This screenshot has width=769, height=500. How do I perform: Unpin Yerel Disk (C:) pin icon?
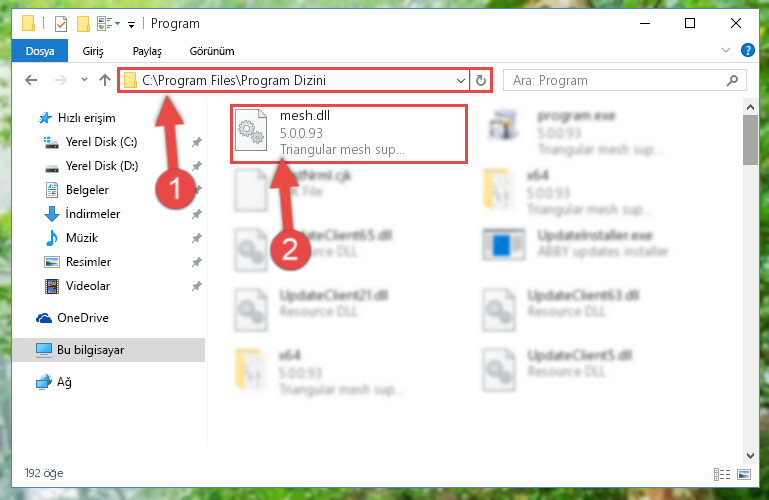197,142
